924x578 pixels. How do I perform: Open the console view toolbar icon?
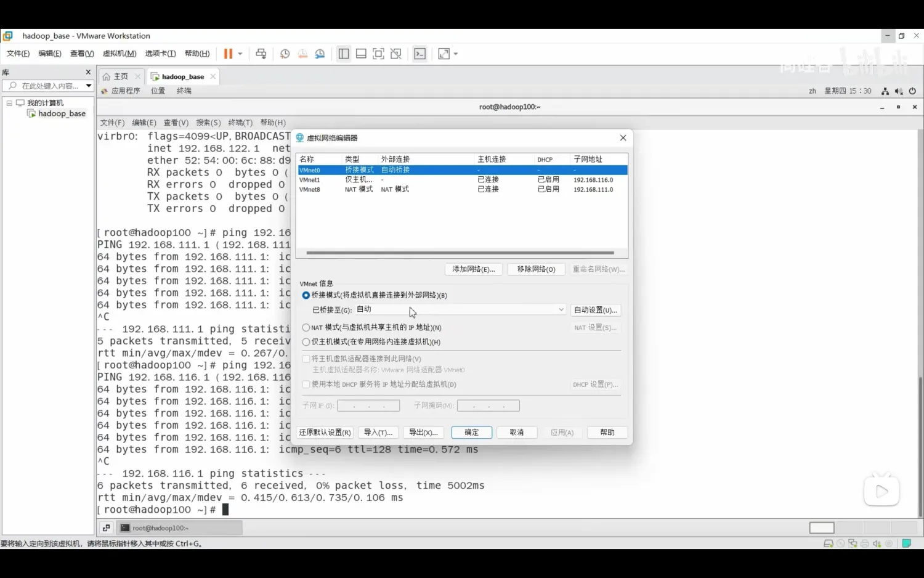pos(420,54)
